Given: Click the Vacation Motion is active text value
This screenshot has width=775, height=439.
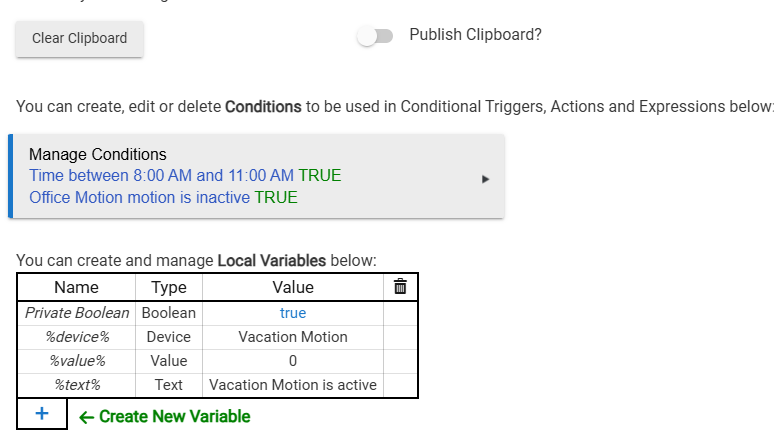Looking at the screenshot, I should (293, 385).
